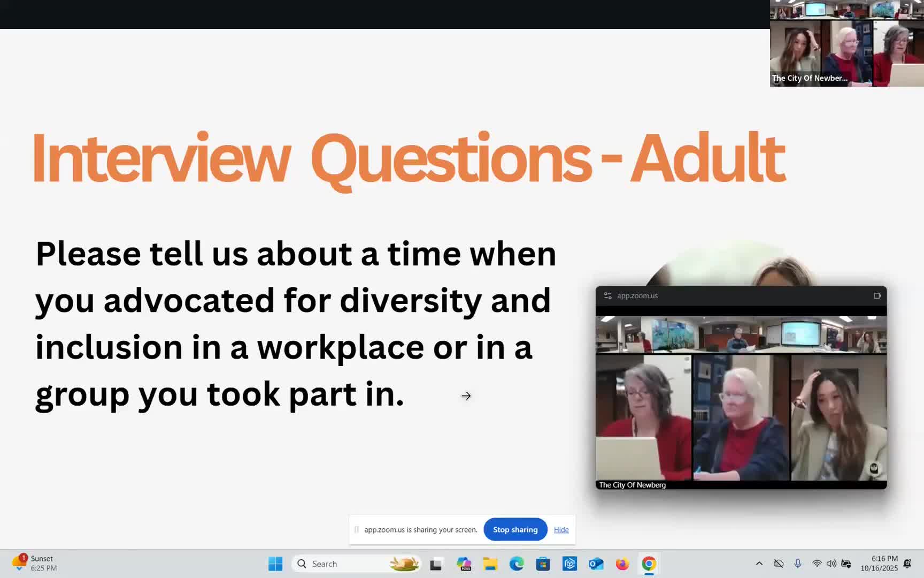Viewport: 924px width, 578px height.
Task: Open site settings icon beside app.zoom.us
Action: click(x=607, y=295)
